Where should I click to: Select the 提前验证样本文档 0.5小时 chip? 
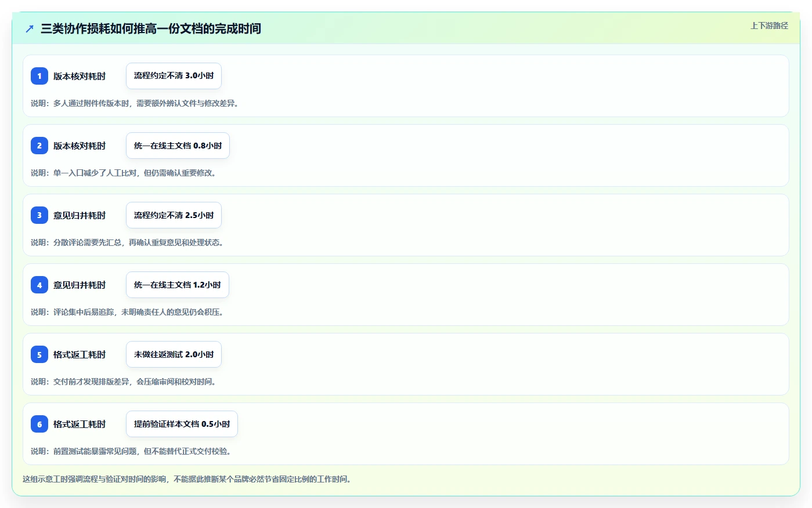[182, 424]
